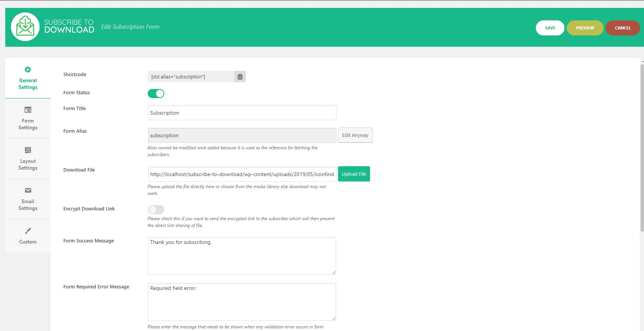The image size is (644, 331).
Task: Click the Email Settings envelope icon
Action: click(x=28, y=190)
